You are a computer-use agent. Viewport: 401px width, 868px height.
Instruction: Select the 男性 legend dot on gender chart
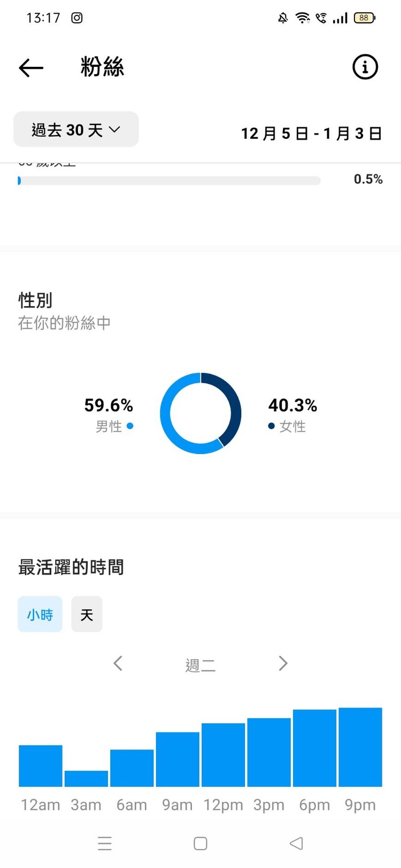(x=129, y=426)
